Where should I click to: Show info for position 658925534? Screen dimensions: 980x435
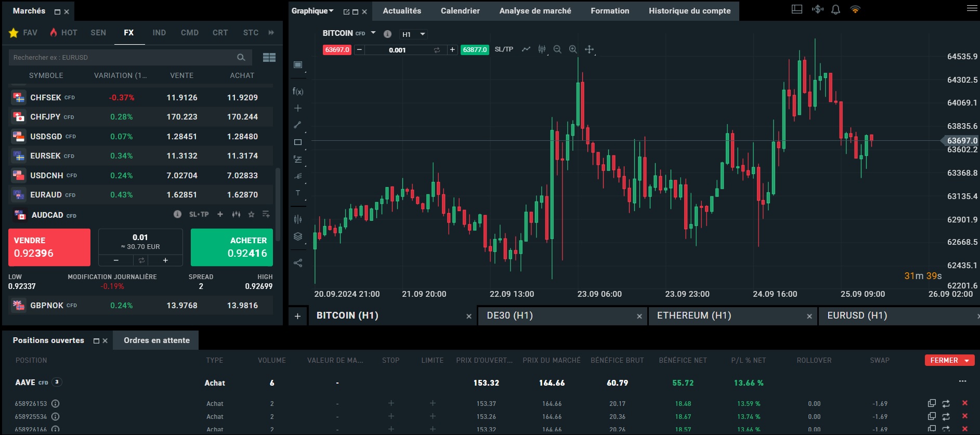pyautogui.click(x=56, y=416)
